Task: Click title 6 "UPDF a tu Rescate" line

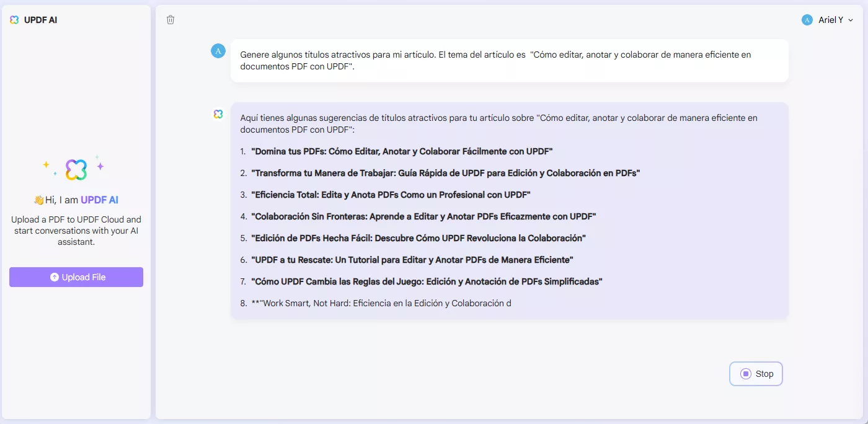Action: point(412,260)
